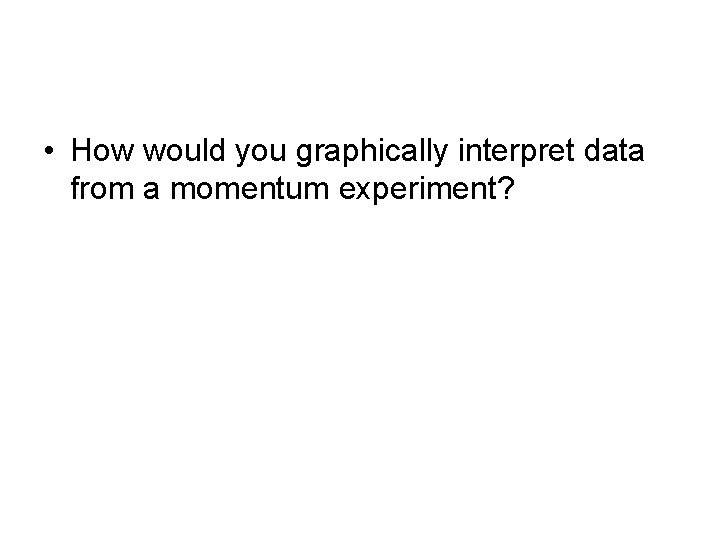720x540 pixels.
Task: Click the word "graphically"
Action: coord(372,152)
